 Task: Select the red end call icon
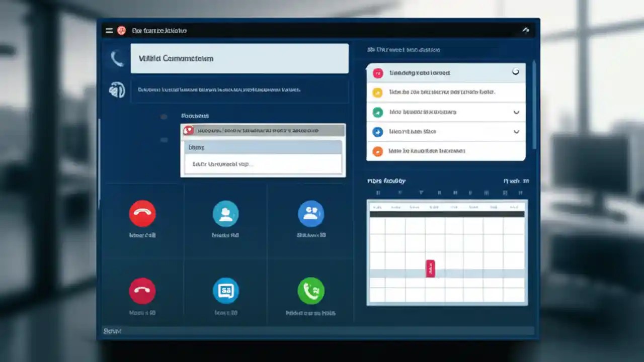point(142,213)
